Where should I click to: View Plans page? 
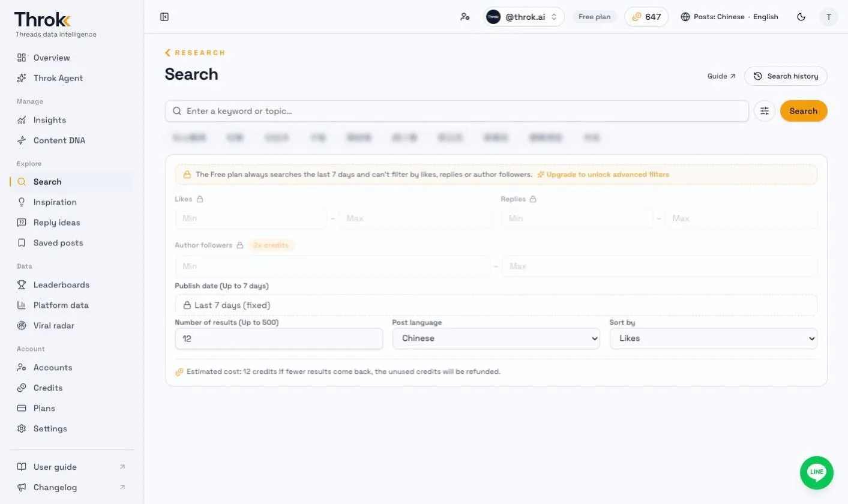[72, 409]
